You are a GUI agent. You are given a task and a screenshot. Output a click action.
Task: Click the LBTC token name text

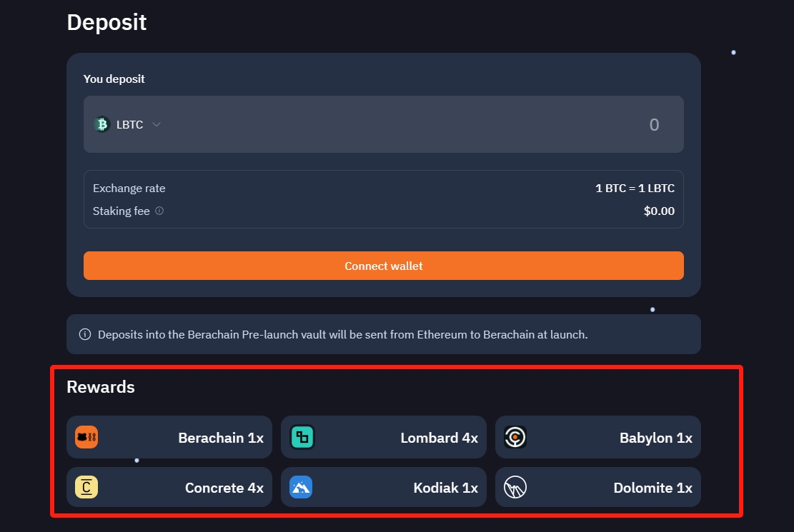pyautogui.click(x=129, y=124)
